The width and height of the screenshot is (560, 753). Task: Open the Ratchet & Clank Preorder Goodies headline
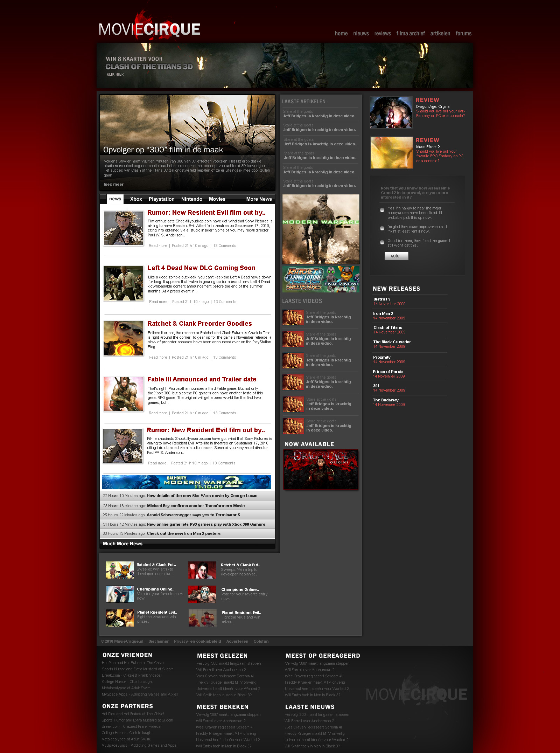click(x=199, y=324)
